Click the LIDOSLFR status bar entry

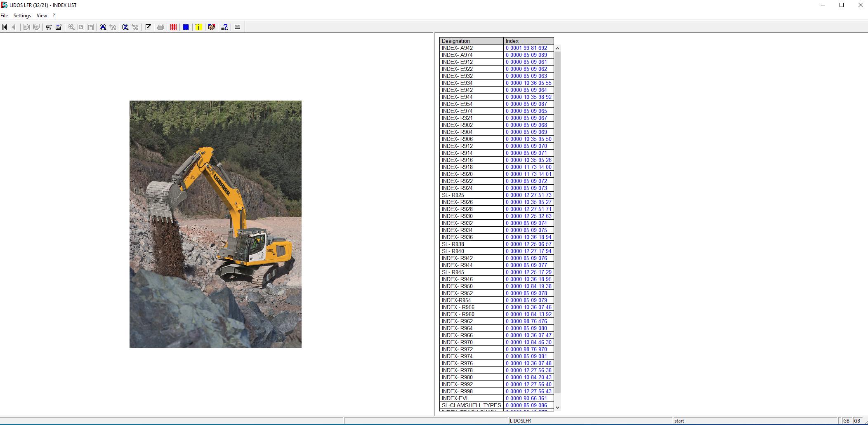(x=590, y=421)
